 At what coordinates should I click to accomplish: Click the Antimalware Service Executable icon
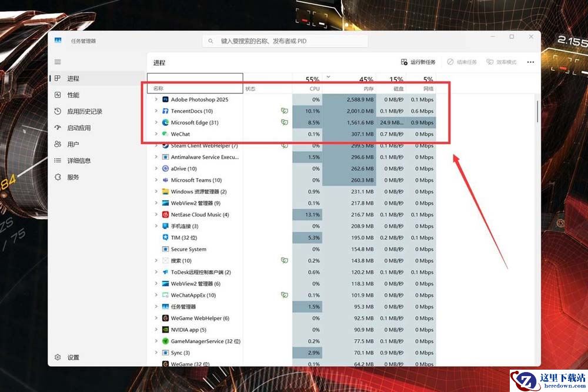click(x=165, y=157)
